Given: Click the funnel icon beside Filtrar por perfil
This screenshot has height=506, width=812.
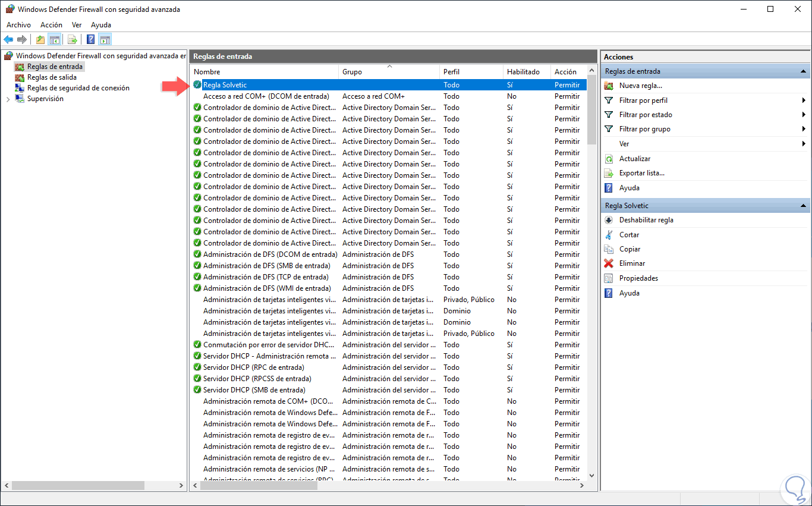Looking at the screenshot, I should pos(609,100).
